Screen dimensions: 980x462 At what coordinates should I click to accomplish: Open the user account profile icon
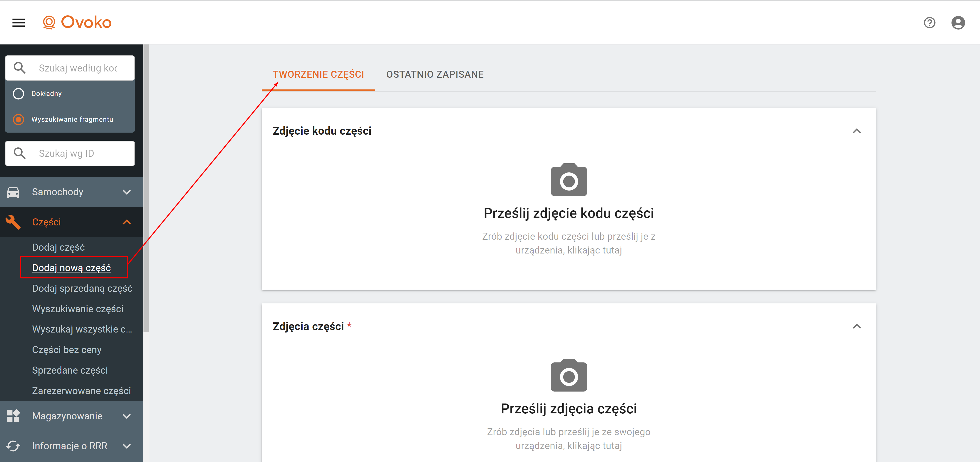coord(958,23)
